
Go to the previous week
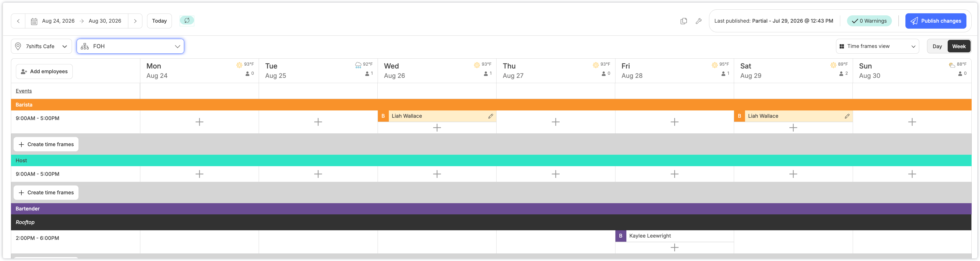pyautogui.click(x=18, y=21)
